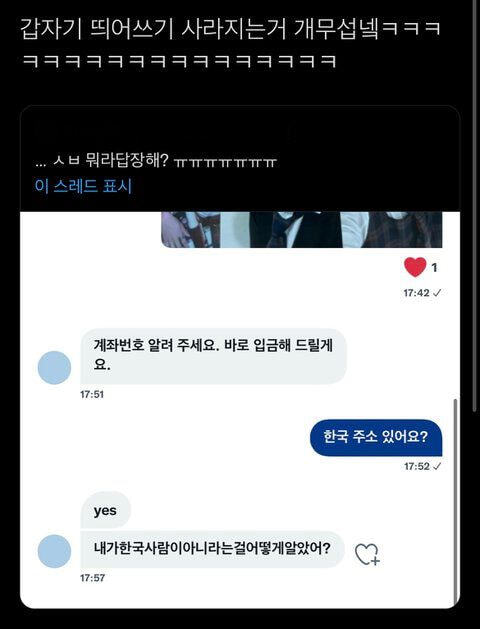Click the chat's vertical scrollbar
This screenshot has width=480, height=629.
coord(455,499)
